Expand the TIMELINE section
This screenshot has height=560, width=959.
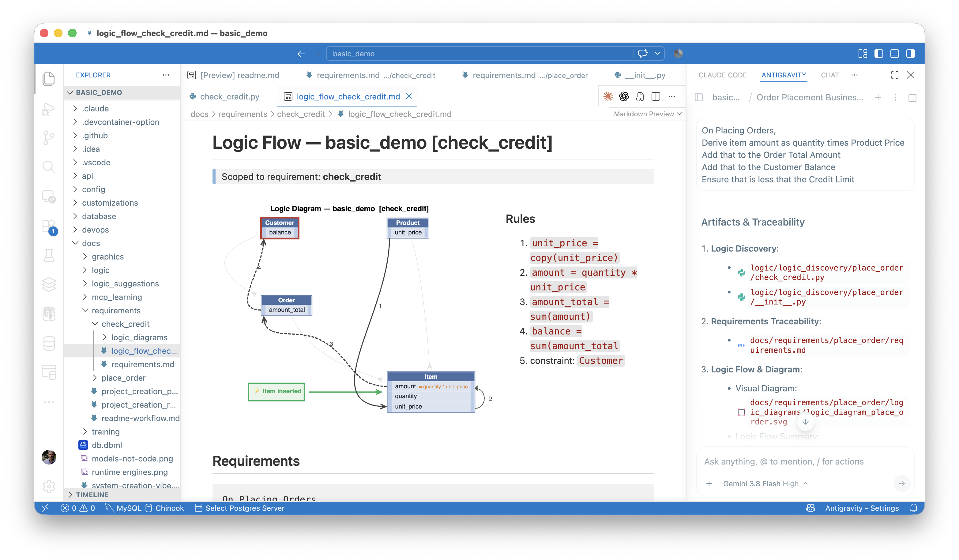(122, 495)
